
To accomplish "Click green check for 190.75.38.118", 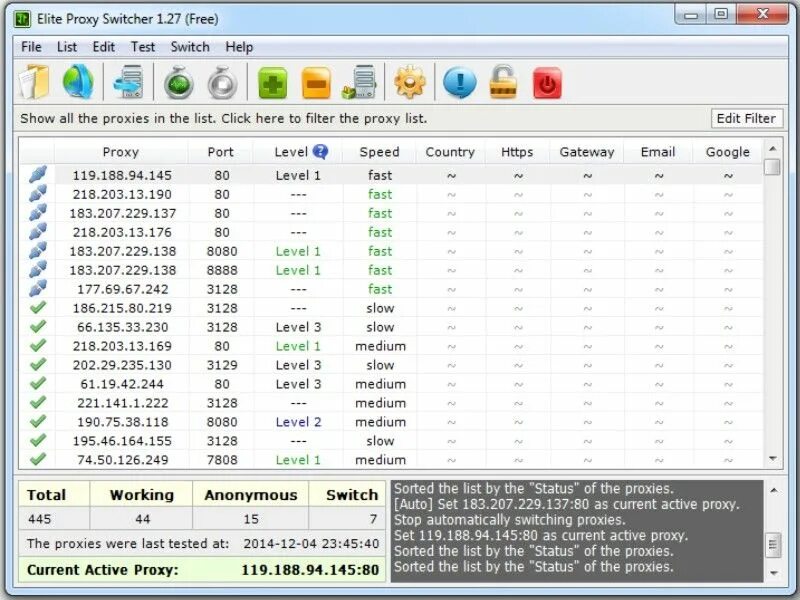I will [x=38, y=421].
